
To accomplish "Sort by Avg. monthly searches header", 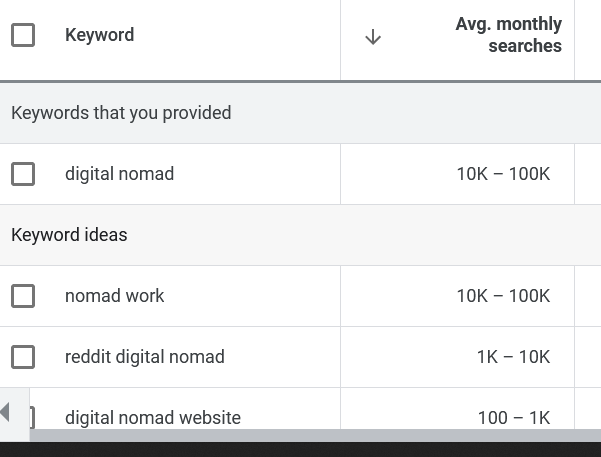I will click(508, 36).
